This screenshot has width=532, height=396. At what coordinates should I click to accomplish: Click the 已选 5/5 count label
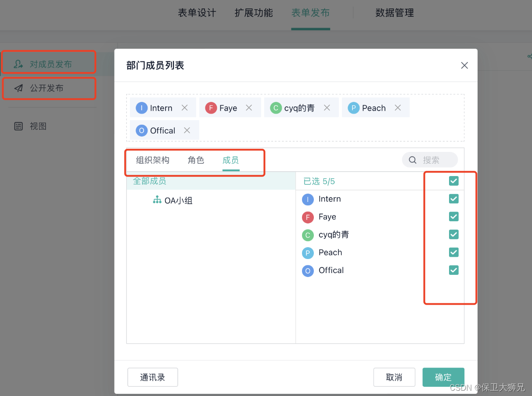pyautogui.click(x=319, y=181)
